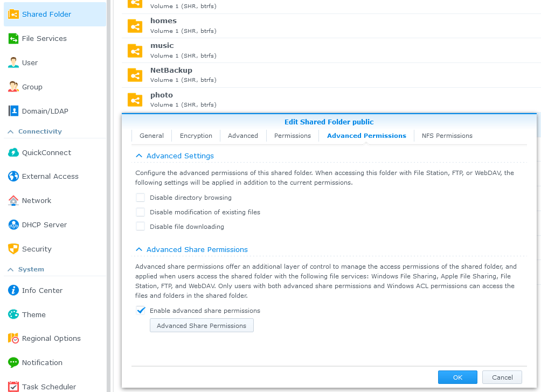Select the Theme palette icon
541x392 pixels.
13,315
